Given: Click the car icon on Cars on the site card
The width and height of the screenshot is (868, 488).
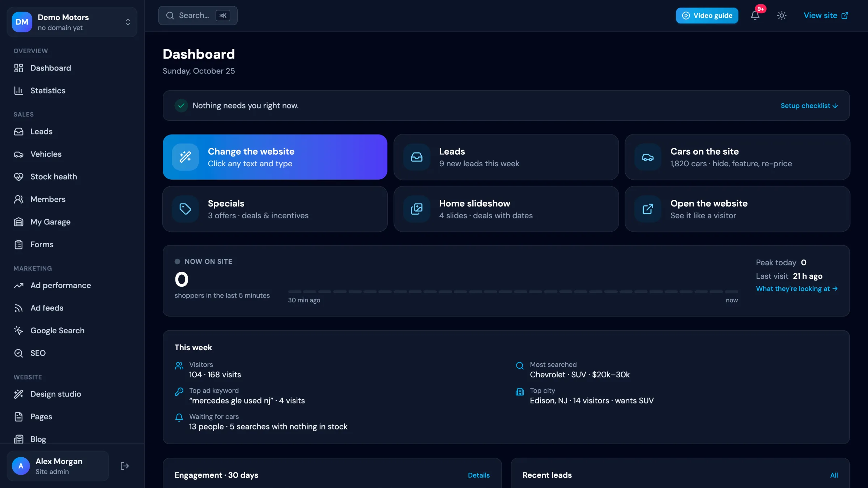Looking at the screenshot, I should (x=648, y=157).
